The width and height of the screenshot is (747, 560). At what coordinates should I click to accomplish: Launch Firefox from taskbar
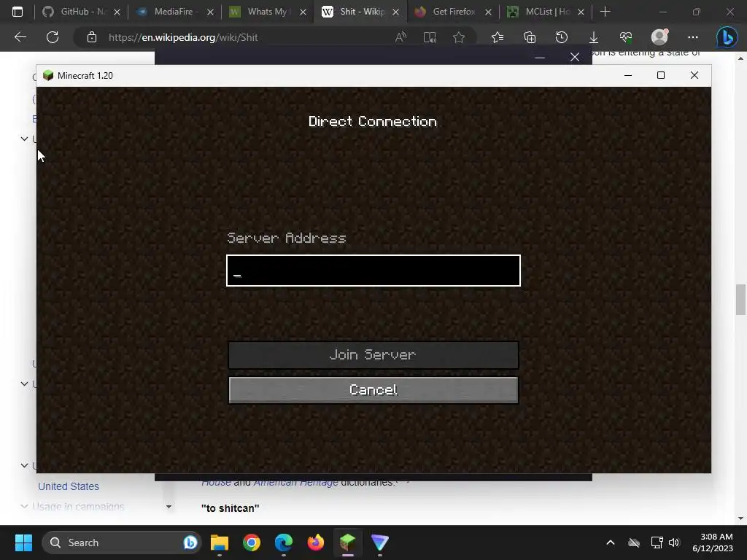pyautogui.click(x=315, y=542)
